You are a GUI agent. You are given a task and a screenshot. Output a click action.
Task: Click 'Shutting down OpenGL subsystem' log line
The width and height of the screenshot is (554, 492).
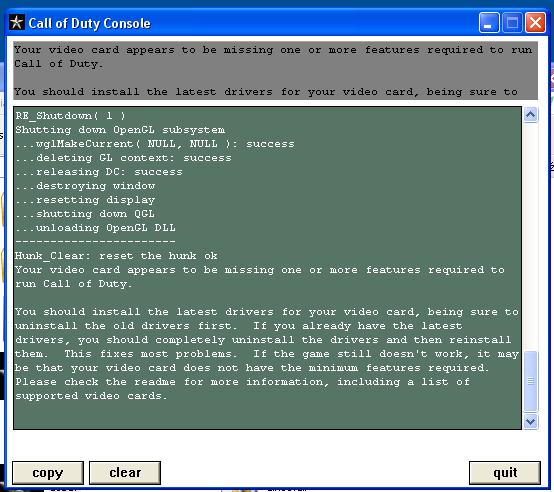[120, 130]
